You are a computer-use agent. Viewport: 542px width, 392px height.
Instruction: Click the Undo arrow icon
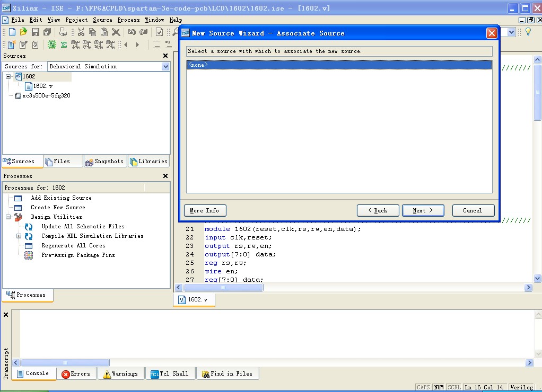132,32
